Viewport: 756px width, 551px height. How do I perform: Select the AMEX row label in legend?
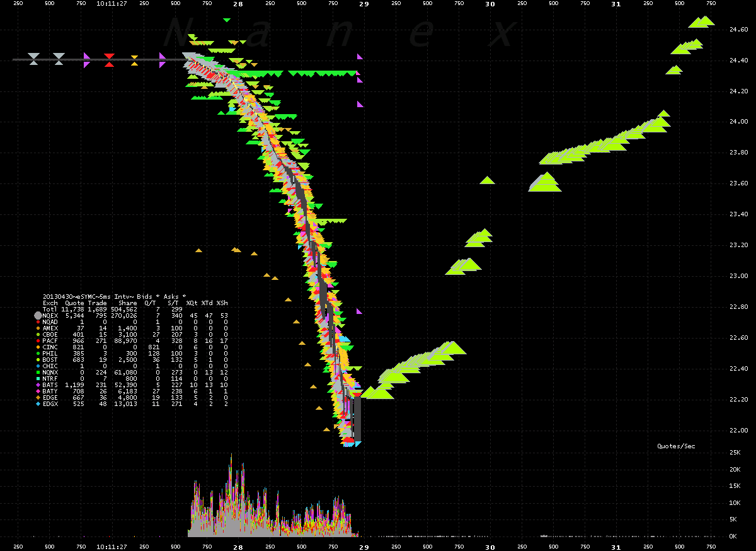click(x=50, y=328)
